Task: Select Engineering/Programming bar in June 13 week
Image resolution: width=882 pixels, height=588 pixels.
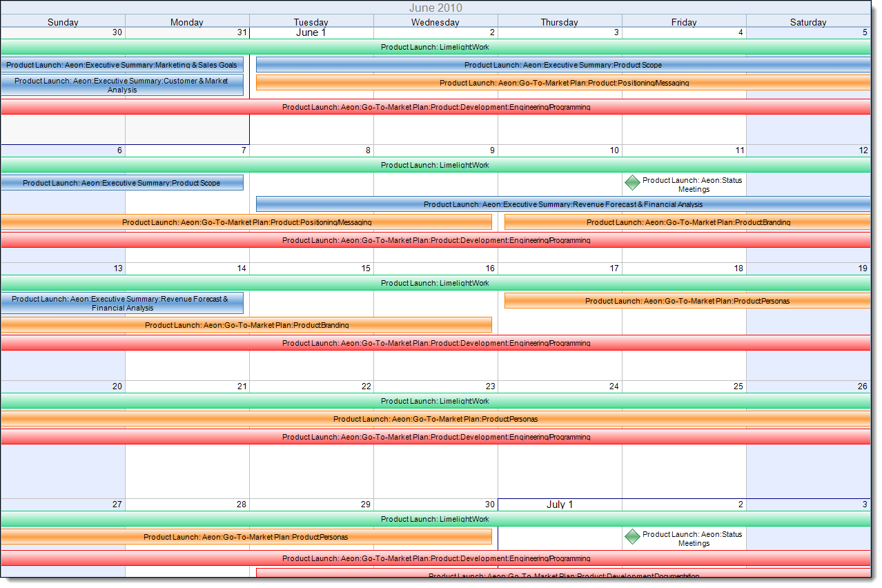Action: coord(435,343)
